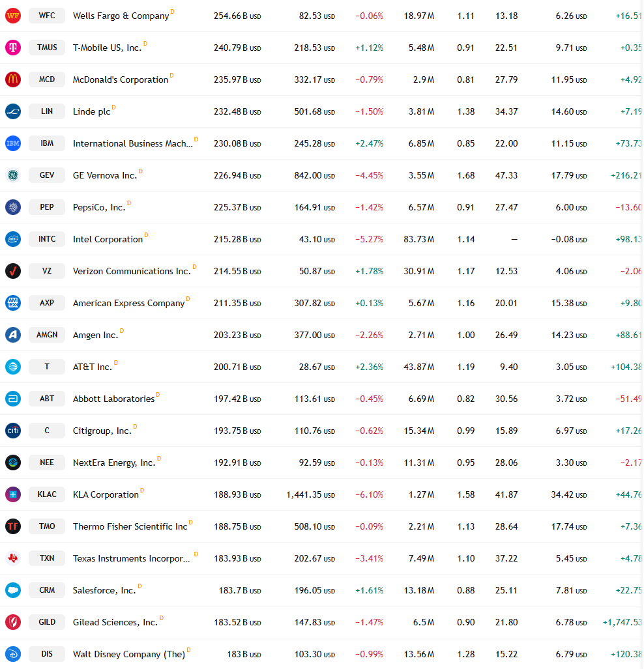
Task: Open Salesforce, Inc. company link
Action: pos(104,590)
